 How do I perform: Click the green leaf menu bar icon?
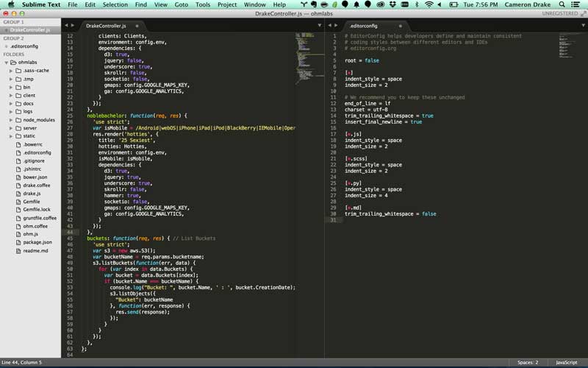pos(334,4)
